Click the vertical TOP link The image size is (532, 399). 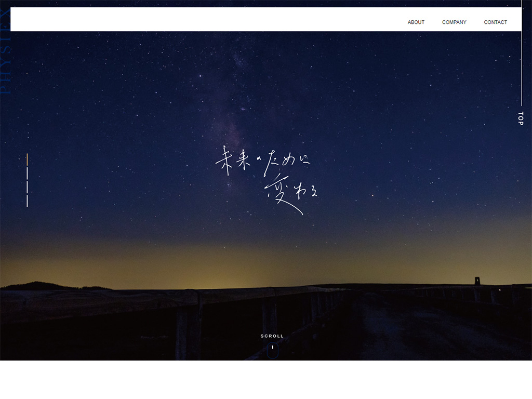point(521,118)
